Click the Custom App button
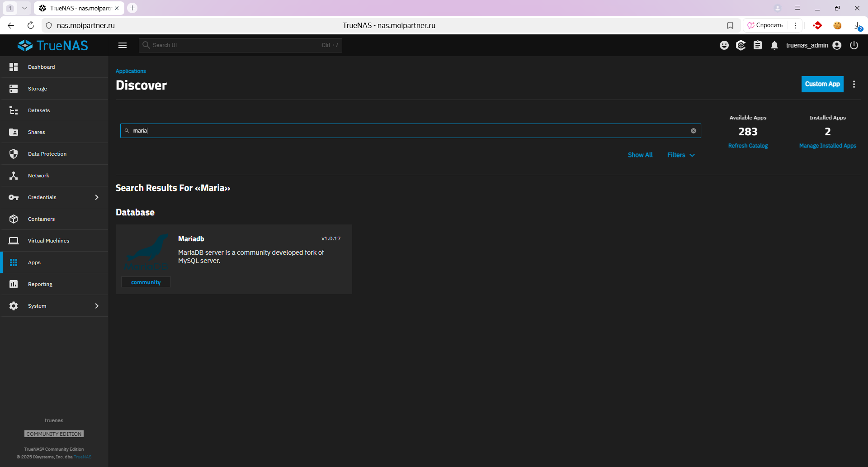The height and width of the screenshot is (467, 868). [x=822, y=84]
